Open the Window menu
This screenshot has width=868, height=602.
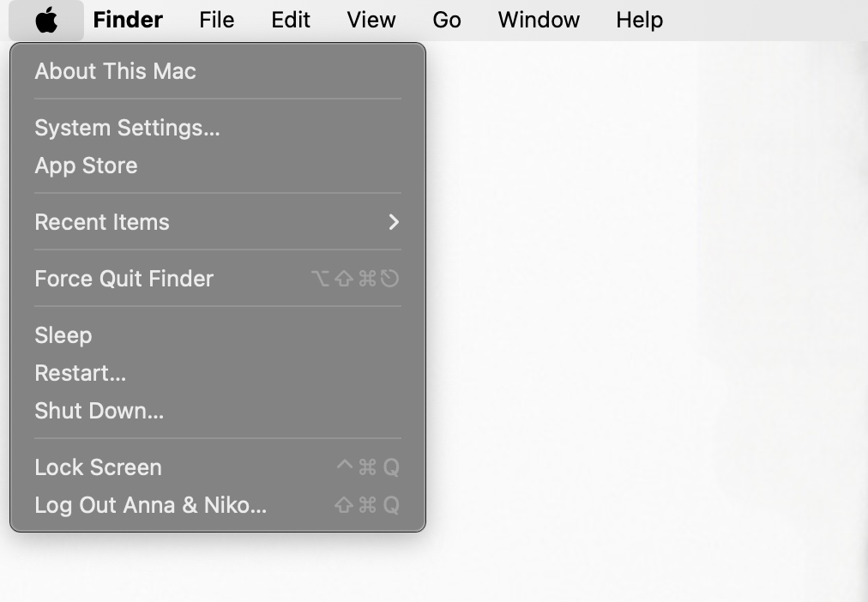click(538, 20)
